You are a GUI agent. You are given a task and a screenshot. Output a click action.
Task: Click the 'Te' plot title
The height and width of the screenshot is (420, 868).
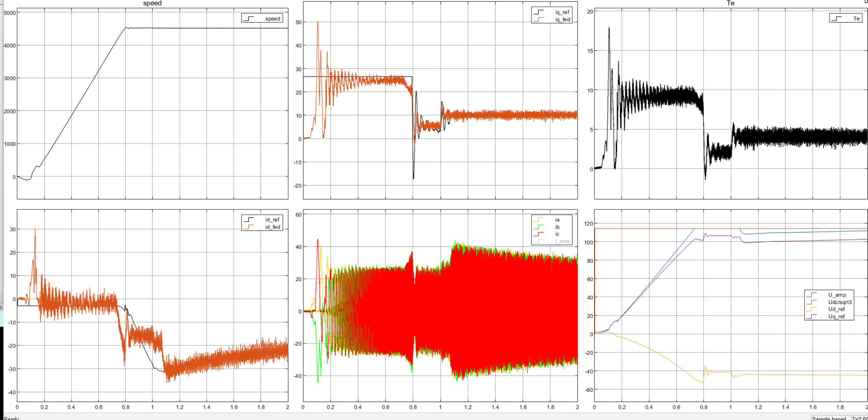coord(730,3)
